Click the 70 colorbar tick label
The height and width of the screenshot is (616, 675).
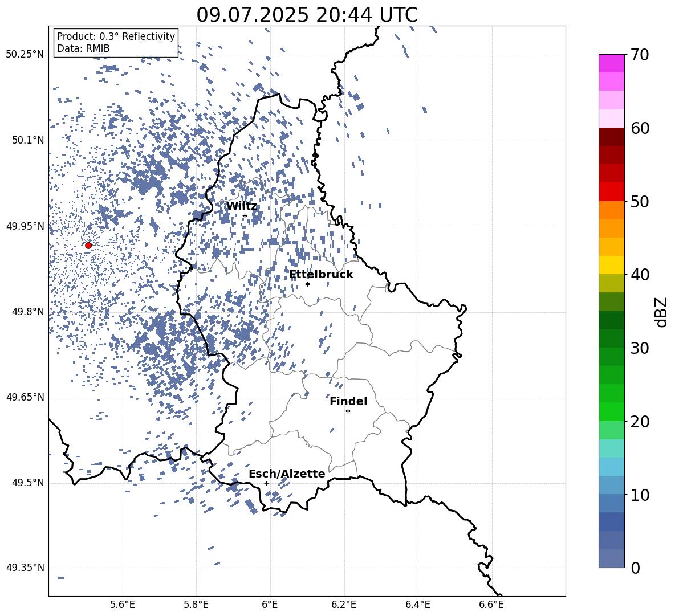(x=640, y=55)
